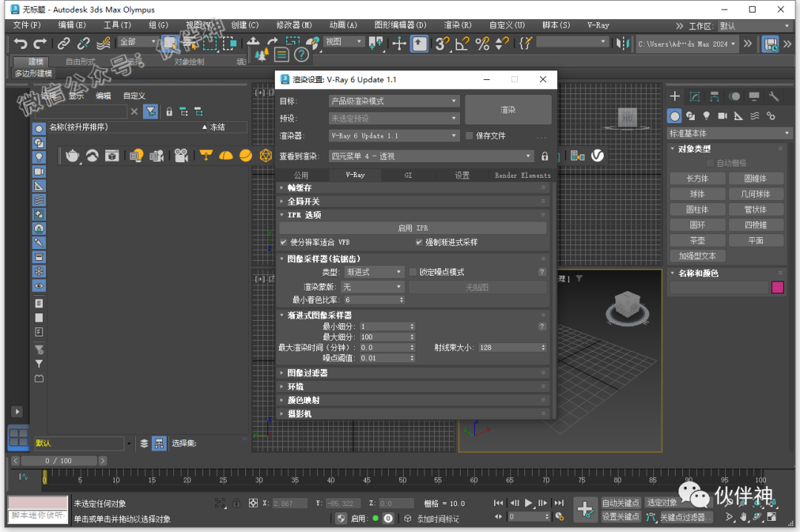This screenshot has width=800, height=532.
Task: Click the Undo arrow in main toolbar
Action: [21, 44]
